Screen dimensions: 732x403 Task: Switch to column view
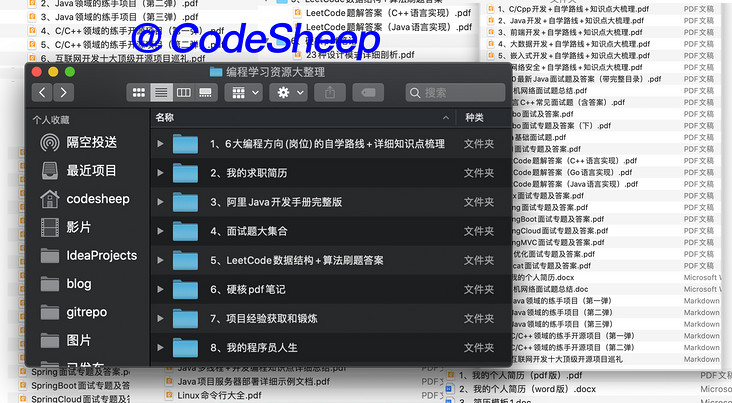(183, 92)
